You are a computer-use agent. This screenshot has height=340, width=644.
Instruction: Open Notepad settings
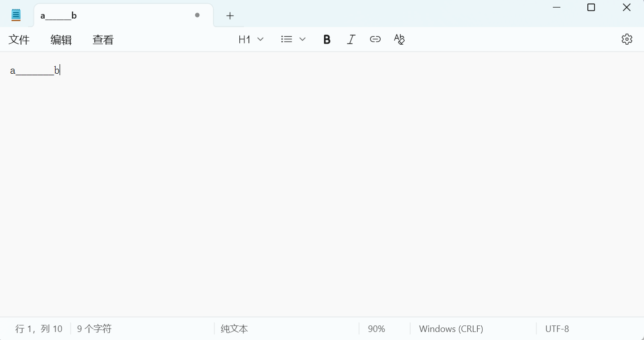pos(627,39)
